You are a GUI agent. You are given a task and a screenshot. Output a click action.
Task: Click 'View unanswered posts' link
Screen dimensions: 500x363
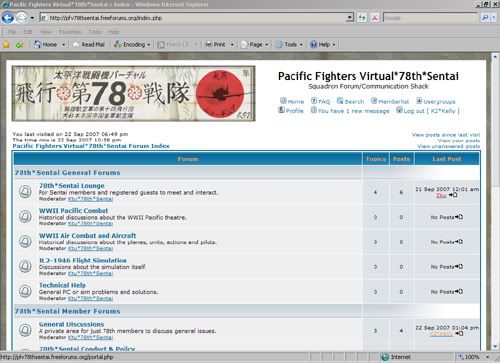pyautogui.click(x=449, y=146)
